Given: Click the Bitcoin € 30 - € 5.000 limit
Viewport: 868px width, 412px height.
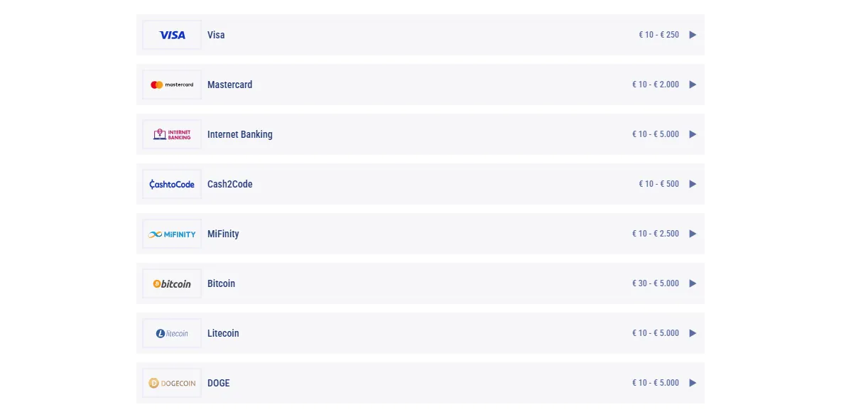Looking at the screenshot, I should point(656,283).
